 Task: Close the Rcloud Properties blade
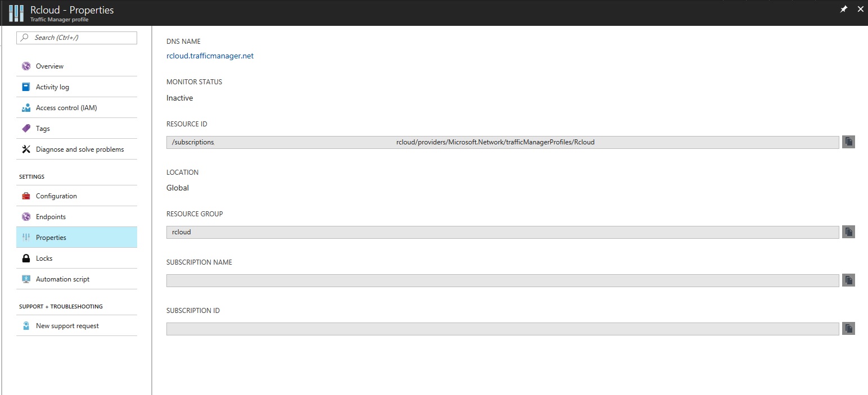860,10
